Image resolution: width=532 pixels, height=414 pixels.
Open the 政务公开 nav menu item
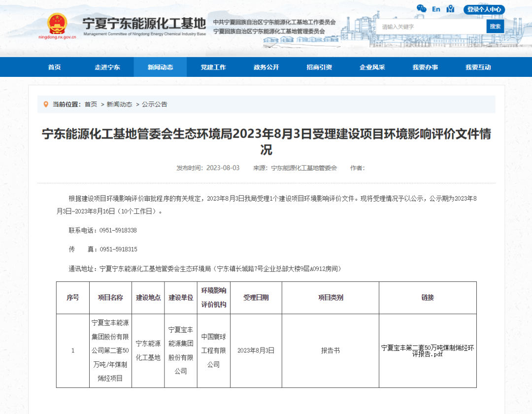266,67
